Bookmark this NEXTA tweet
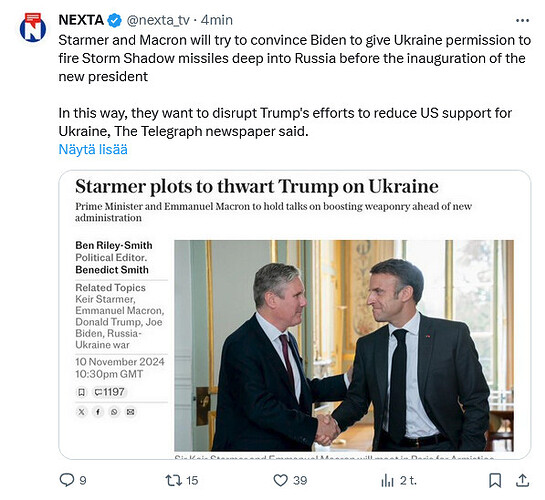The height and width of the screenshot is (500, 545). point(495,480)
